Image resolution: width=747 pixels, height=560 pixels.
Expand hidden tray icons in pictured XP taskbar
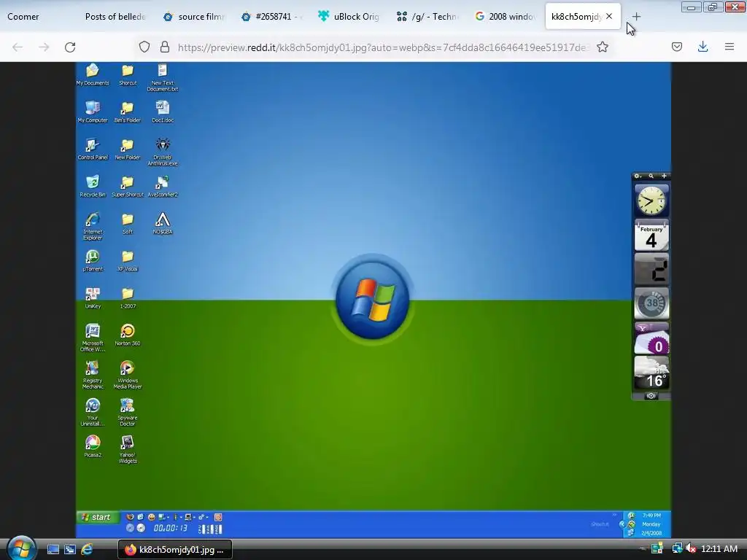pyautogui.click(x=622, y=524)
